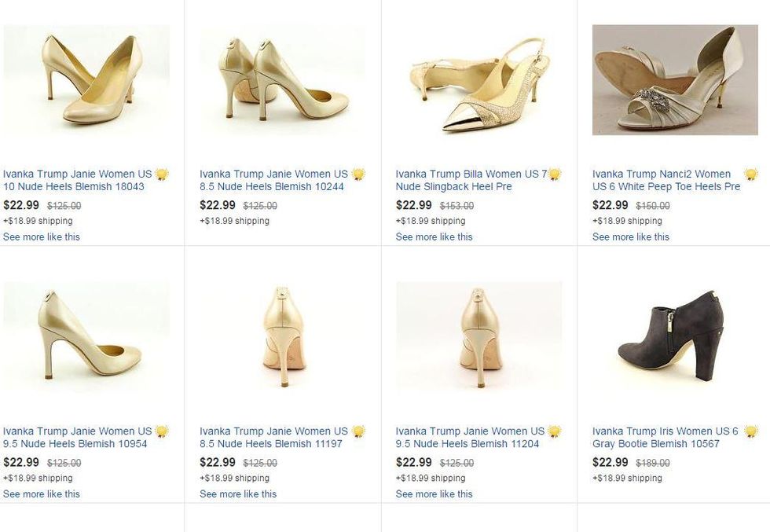Screen dimensions: 770x532
Task: Open the Billa Nude Slingback Heel listing title
Action: pyautogui.click(x=470, y=181)
